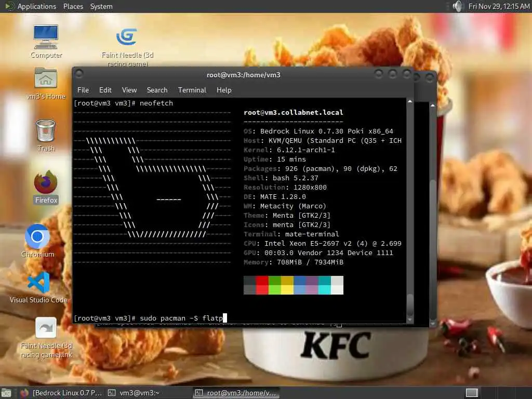
Task: Click the terminal window menu button at top-left of title bar
Action: [x=79, y=73]
